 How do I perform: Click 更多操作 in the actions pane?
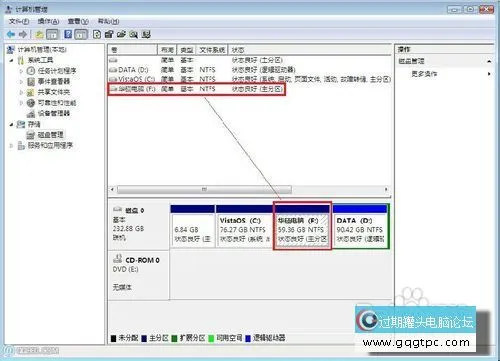pyautogui.click(x=424, y=74)
